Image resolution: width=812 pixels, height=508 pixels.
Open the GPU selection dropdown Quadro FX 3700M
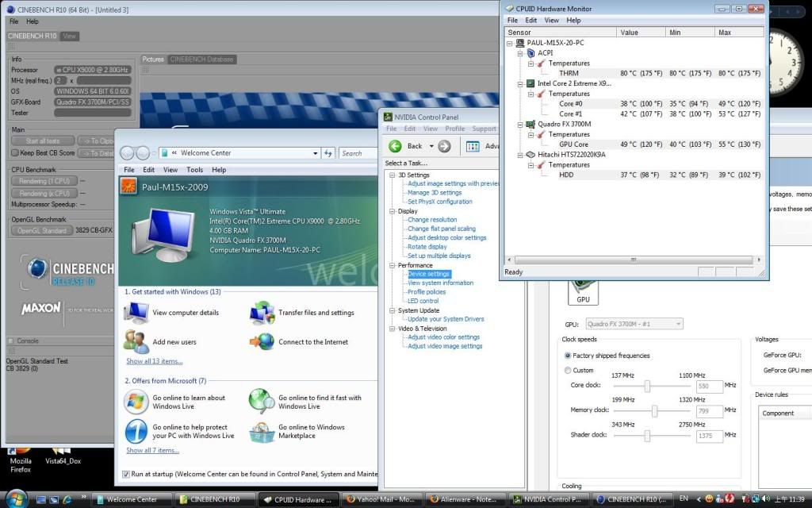pyautogui.click(x=634, y=324)
